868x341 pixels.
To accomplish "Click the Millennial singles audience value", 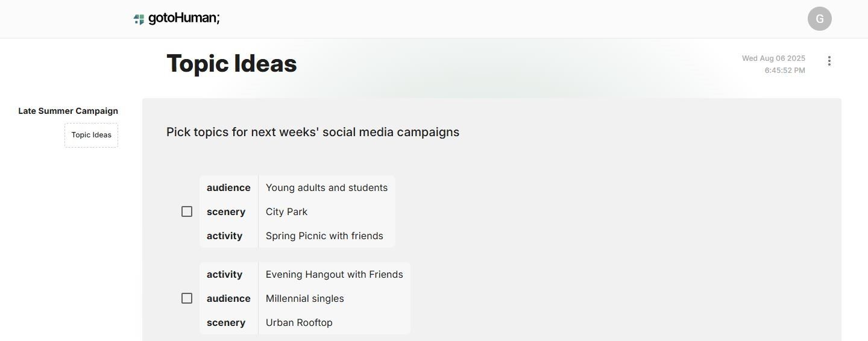I will point(305,298).
